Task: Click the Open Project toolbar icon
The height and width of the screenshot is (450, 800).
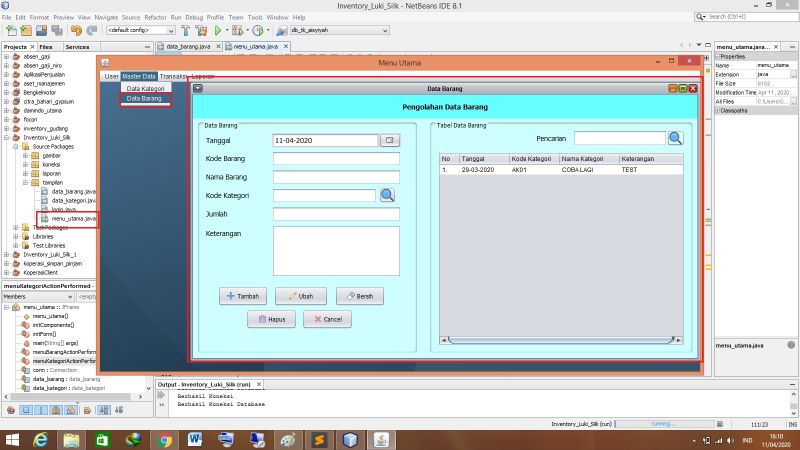Action: [41, 31]
